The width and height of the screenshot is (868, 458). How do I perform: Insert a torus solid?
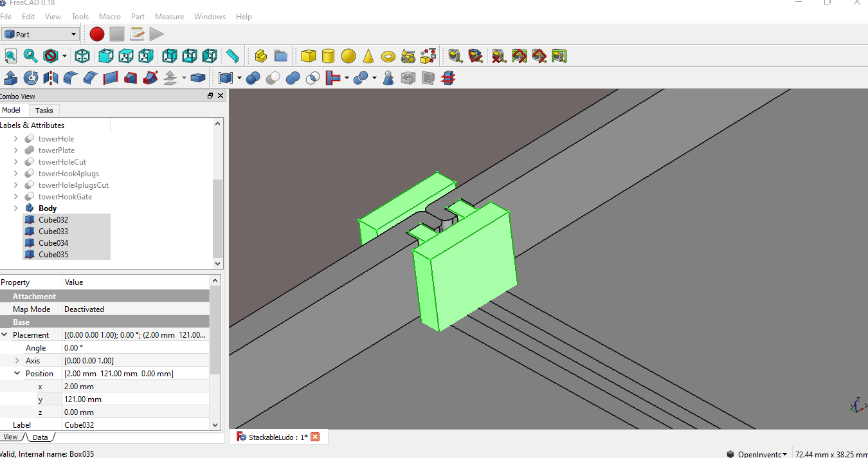388,57
